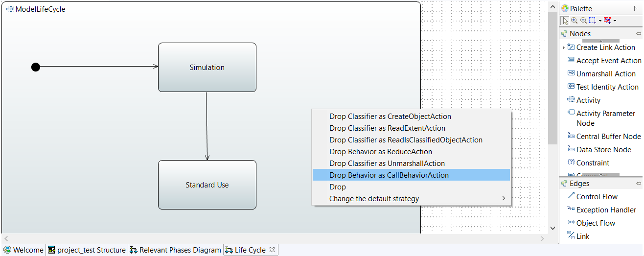Click the Palette color wheel icon

click(x=565, y=8)
